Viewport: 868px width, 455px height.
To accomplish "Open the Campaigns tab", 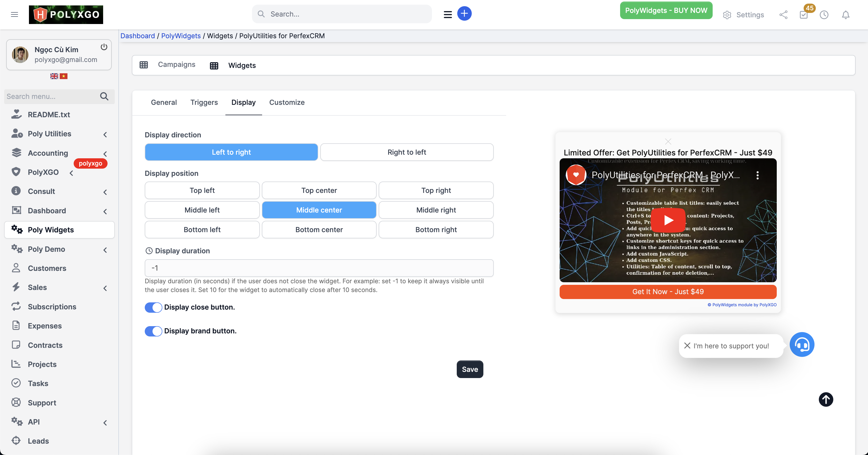I will click(x=168, y=65).
